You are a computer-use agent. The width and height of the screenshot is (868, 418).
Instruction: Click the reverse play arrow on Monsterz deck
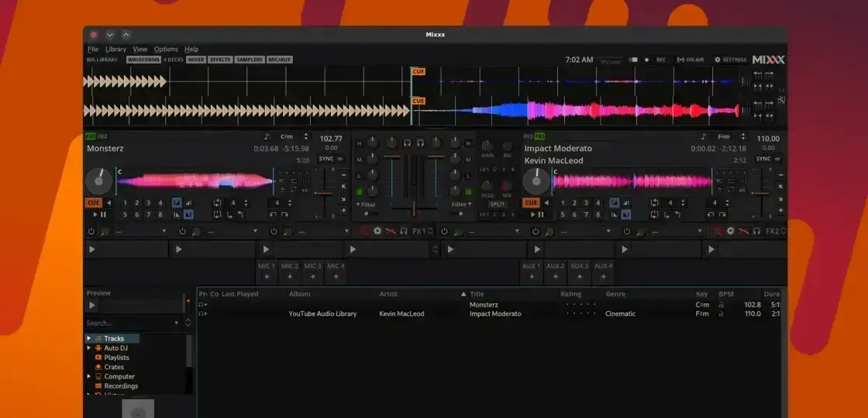tap(108, 203)
